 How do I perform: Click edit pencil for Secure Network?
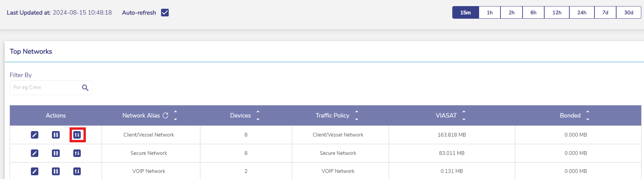click(35, 153)
